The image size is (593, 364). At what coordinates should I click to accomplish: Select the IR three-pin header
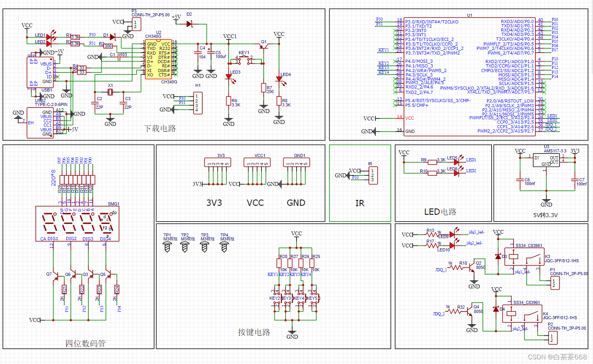coord(373,175)
